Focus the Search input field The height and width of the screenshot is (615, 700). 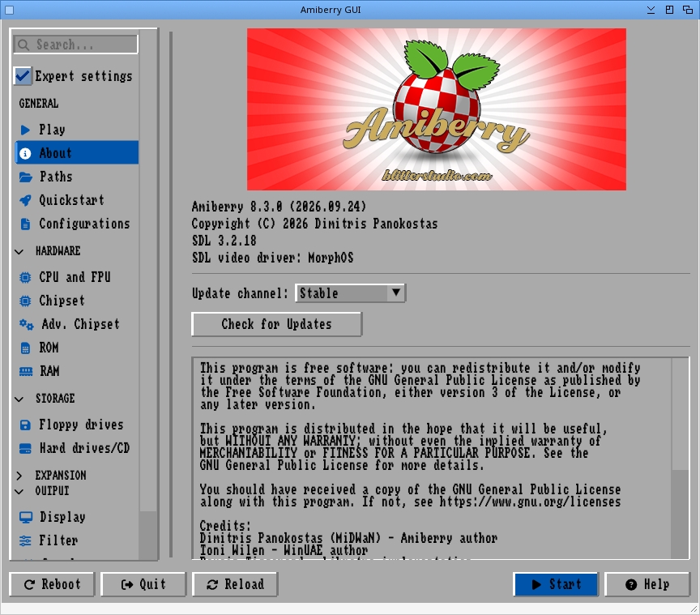pyautogui.click(x=76, y=45)
